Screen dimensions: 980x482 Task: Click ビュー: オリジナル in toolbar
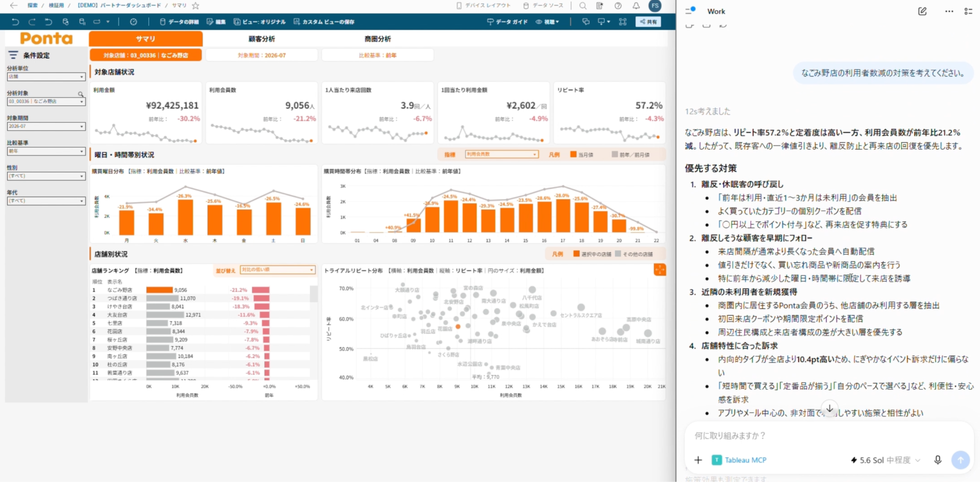pos(259,22)
